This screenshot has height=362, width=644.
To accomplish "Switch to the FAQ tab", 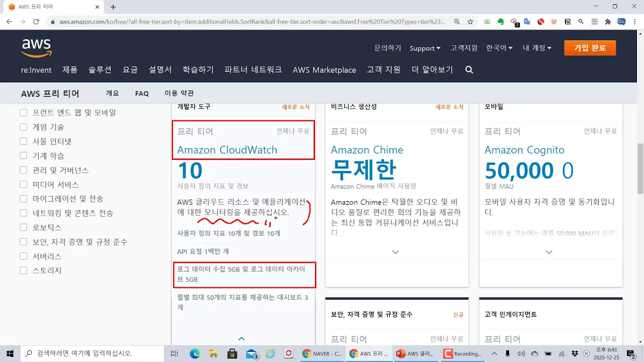I will tap(142, 94).
